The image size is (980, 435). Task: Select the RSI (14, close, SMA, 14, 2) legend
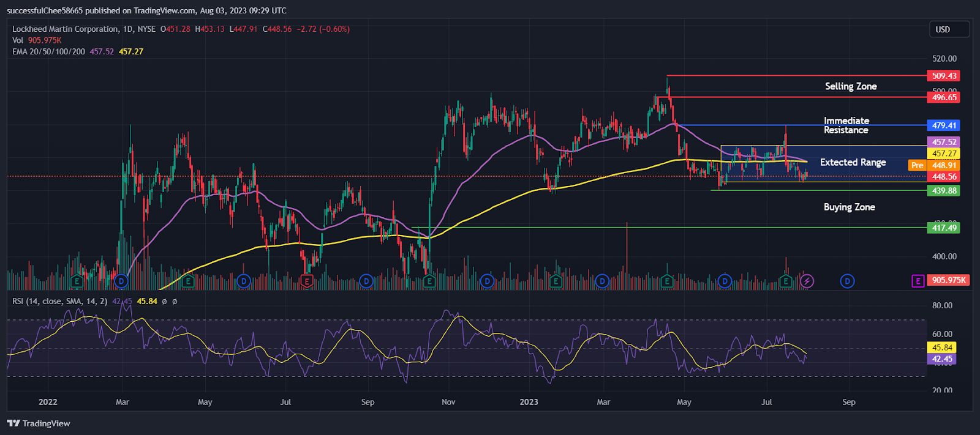60,302
